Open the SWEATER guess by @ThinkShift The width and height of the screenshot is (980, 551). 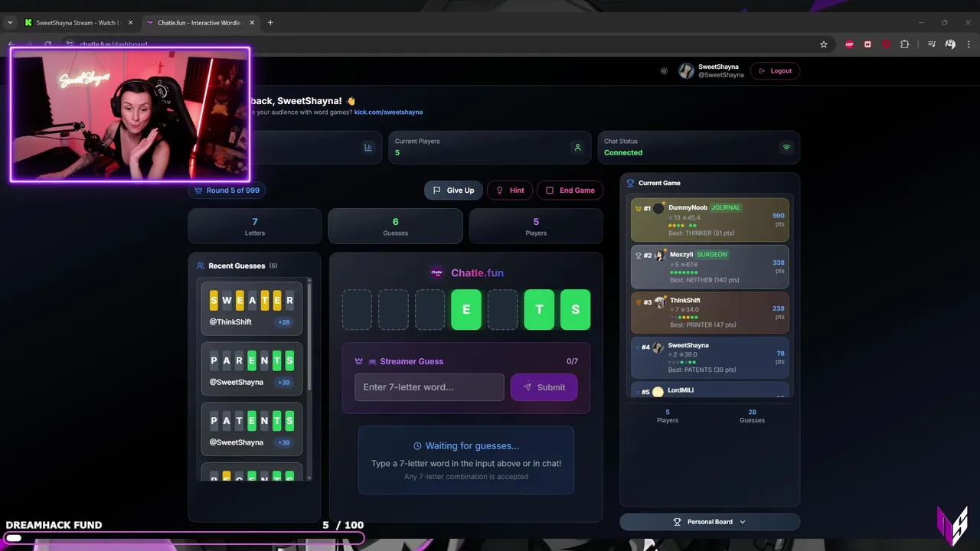click(252, 308)
